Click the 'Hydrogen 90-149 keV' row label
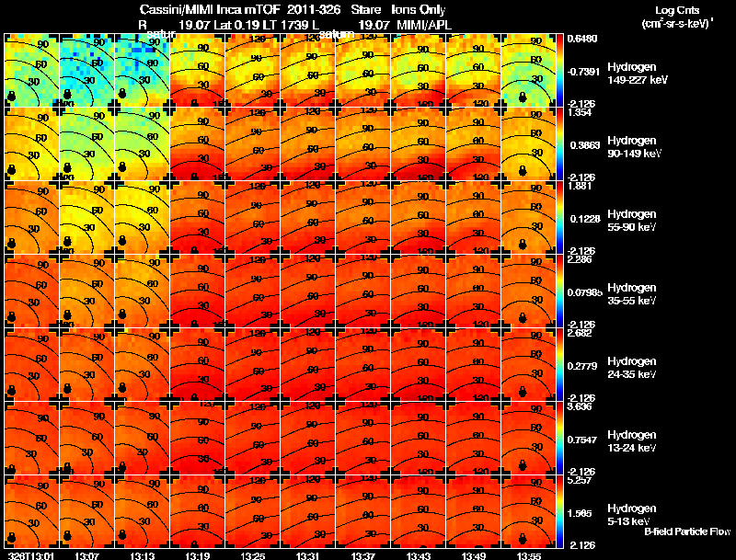The image size is (736, 560). point(634,147)
